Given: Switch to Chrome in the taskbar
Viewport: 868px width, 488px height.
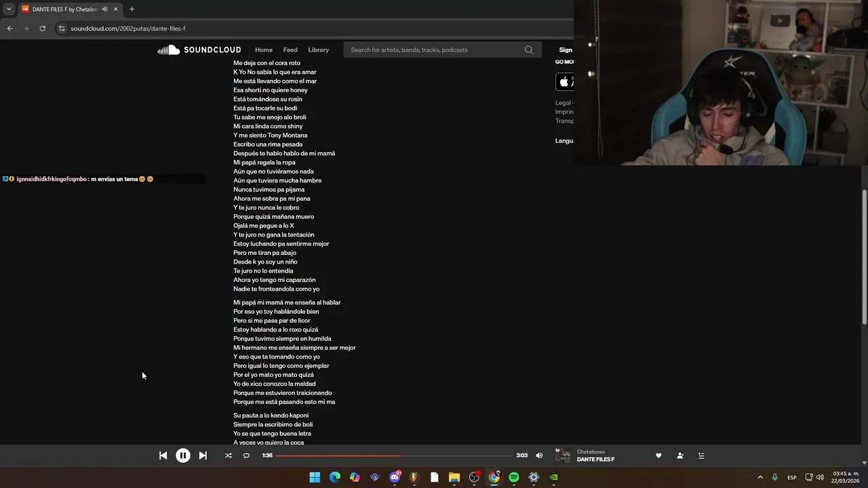Looking at the screenshot, I should click(494, 477).
